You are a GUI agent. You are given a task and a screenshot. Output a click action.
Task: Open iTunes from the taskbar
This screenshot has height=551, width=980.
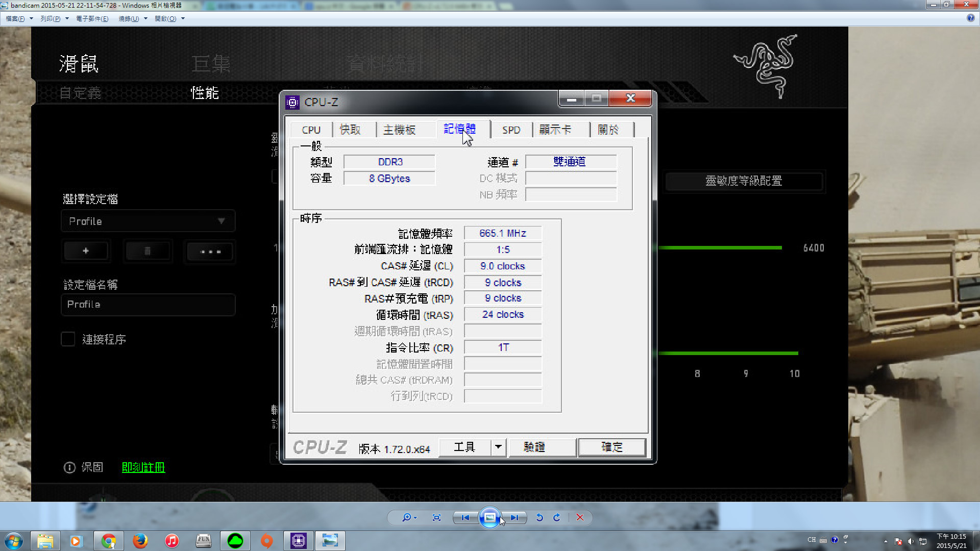(172, 541)
